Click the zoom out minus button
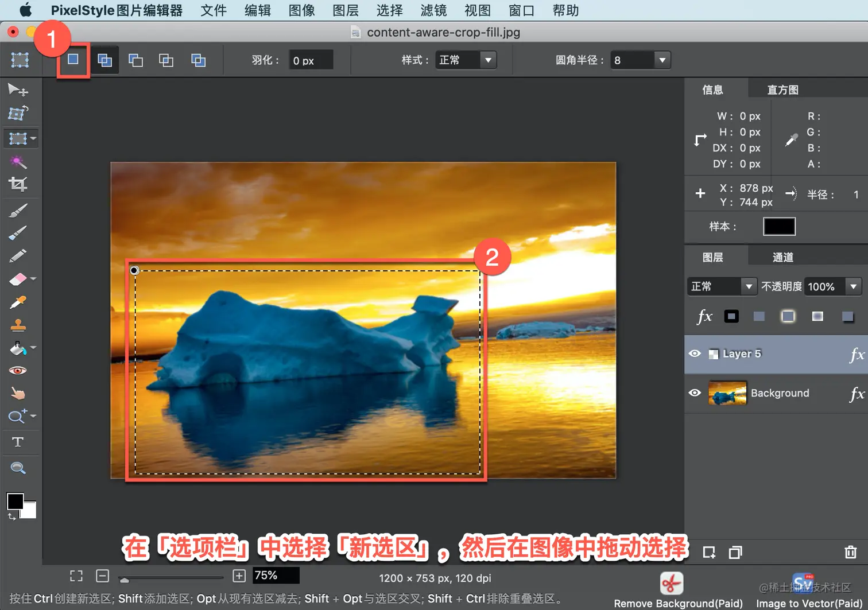868x610 pixels. [x=103, y=576]
